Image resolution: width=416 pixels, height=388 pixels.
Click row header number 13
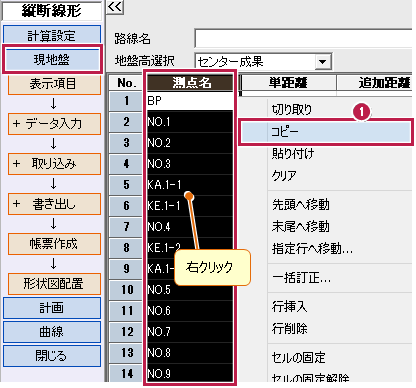tap(126, 353)
